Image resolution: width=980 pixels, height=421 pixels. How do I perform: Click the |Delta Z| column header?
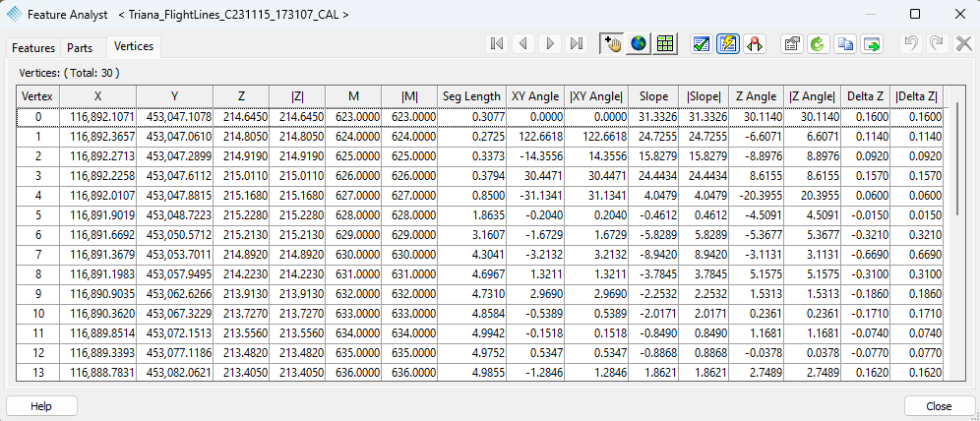click(917, 96)
